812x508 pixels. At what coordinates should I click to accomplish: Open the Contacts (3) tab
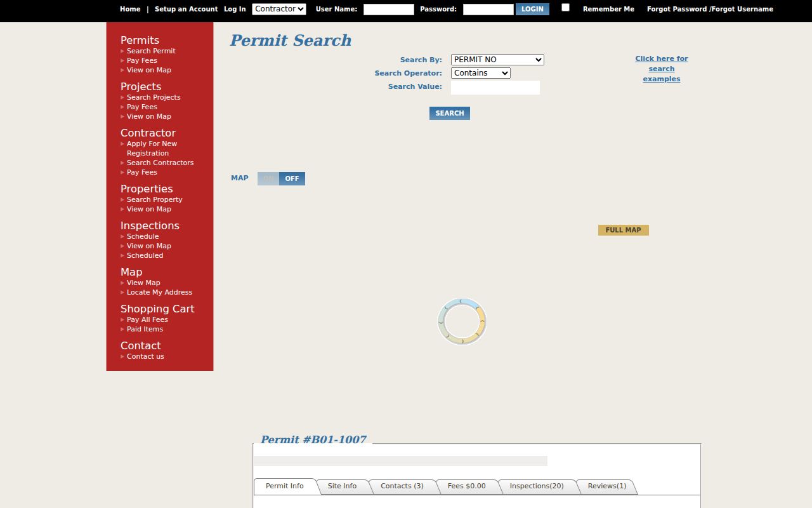402,486
